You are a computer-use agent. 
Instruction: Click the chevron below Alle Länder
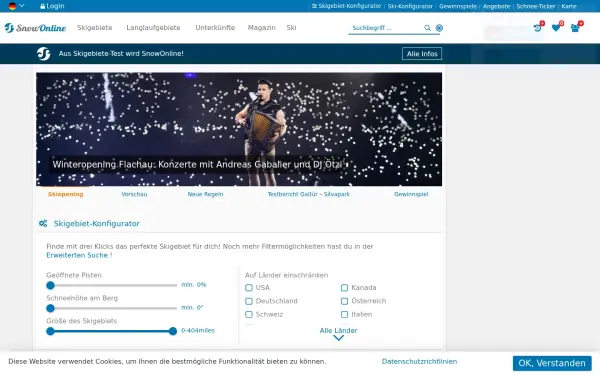[338, 338]
